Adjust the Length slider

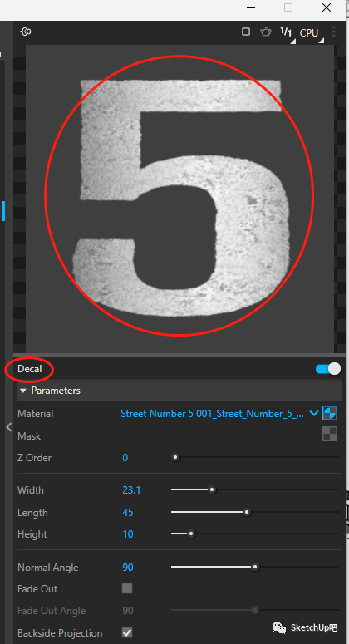click(255, 512)
